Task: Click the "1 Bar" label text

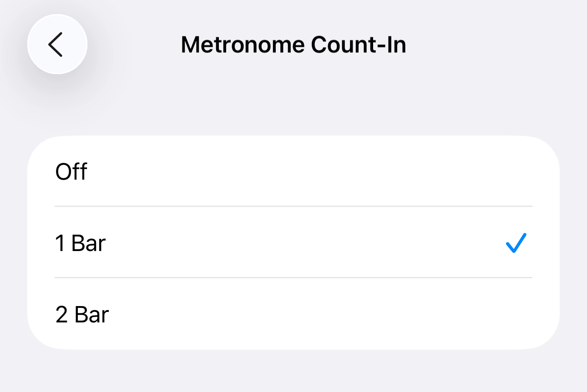Action: tap(81, 243)
